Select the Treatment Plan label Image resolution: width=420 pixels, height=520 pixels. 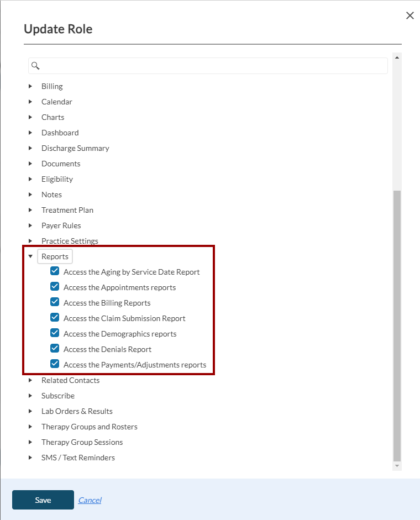67,210
